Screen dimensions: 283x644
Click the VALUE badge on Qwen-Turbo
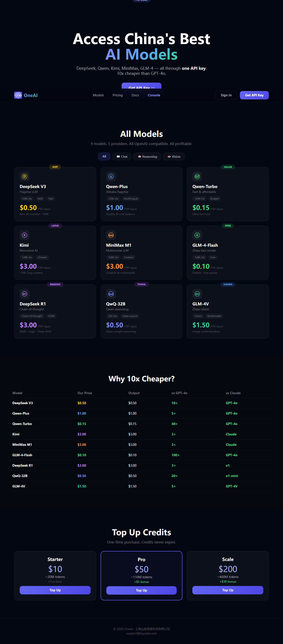click(228, 167)
